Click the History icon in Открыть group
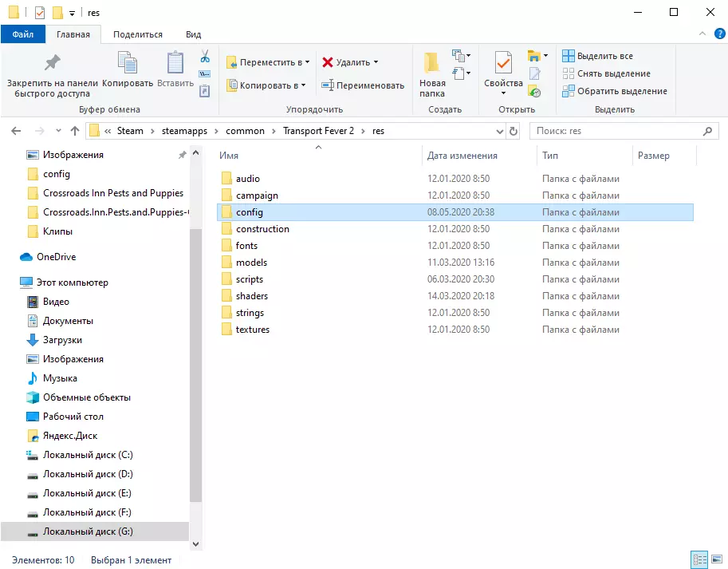Viewport: 728px width, 569px height. (x=534, y=92)
